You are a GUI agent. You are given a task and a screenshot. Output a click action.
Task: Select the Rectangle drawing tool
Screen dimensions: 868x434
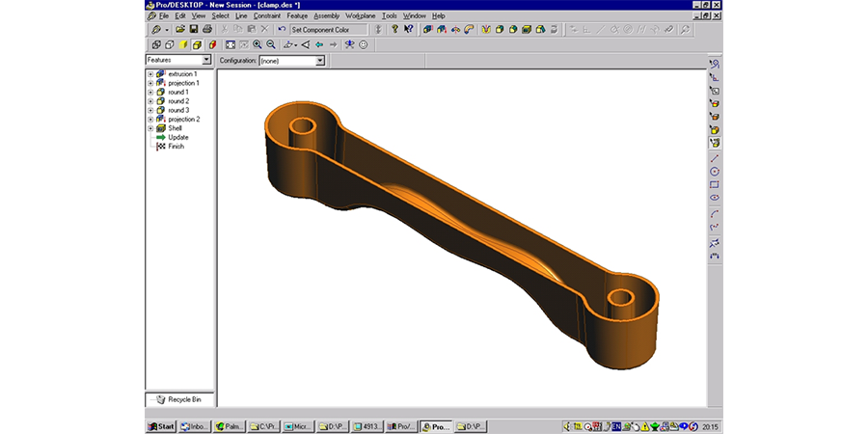715,184
